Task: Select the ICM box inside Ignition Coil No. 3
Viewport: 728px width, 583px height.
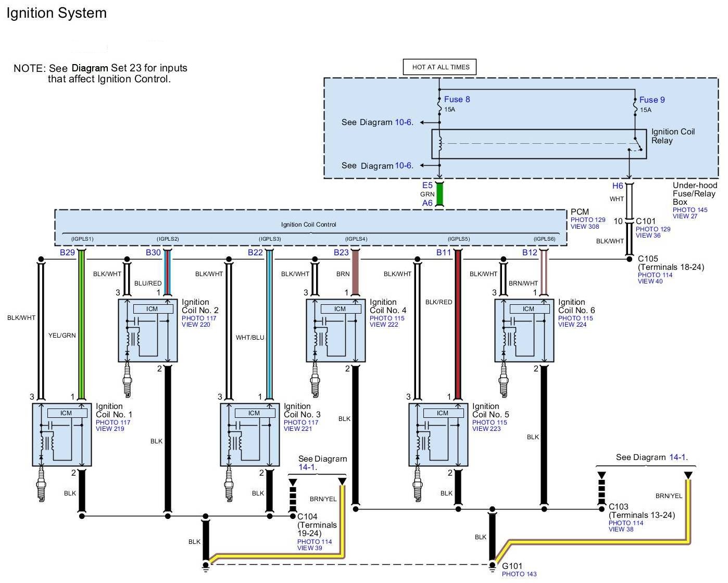Action: (254, 413)
